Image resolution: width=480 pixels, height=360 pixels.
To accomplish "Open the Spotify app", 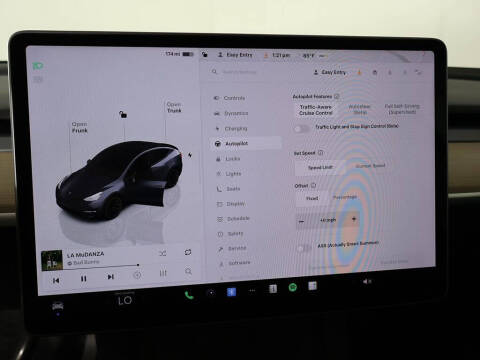I will (293, 287).
